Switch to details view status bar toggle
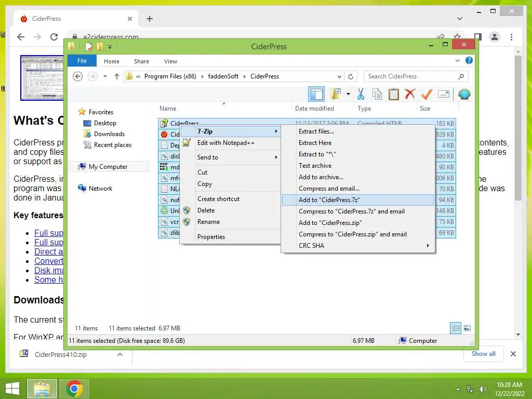Image resolution: width=532 pixels, height=399 pixels. 456,328
